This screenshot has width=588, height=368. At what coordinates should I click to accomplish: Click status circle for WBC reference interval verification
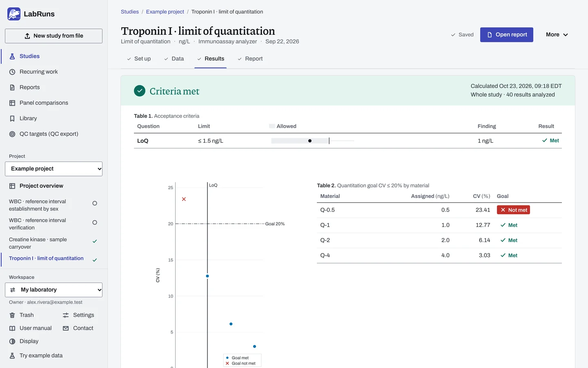(95, 222)
